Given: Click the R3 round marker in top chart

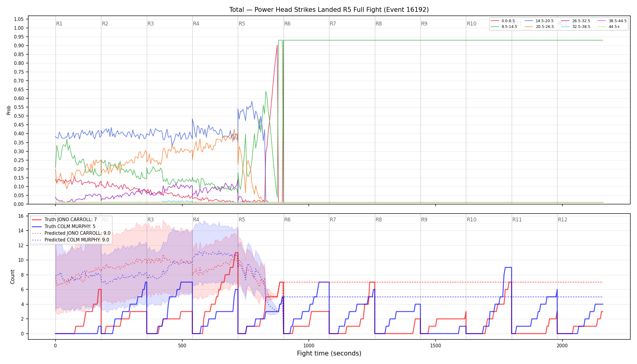Looking at the screenshot, I should [150, 24].
